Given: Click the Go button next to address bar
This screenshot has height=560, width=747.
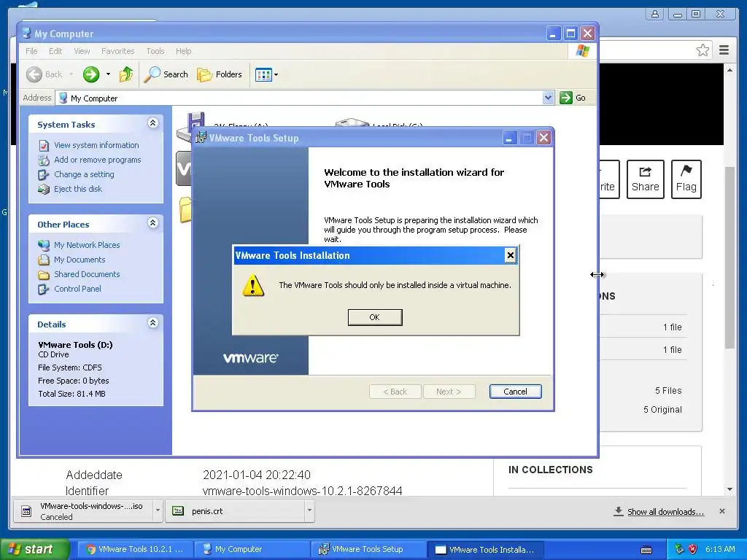Looking at the screenshot, I should click(x=573, y=98).
